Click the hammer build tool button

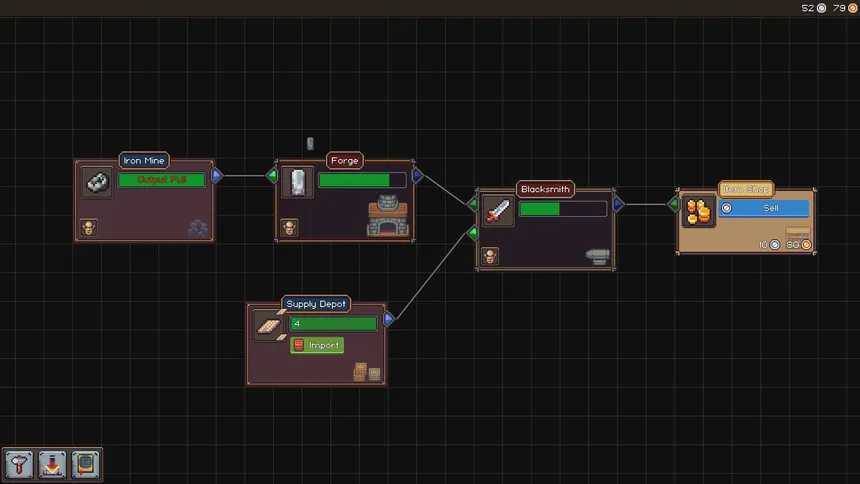(x=19, y=464)
